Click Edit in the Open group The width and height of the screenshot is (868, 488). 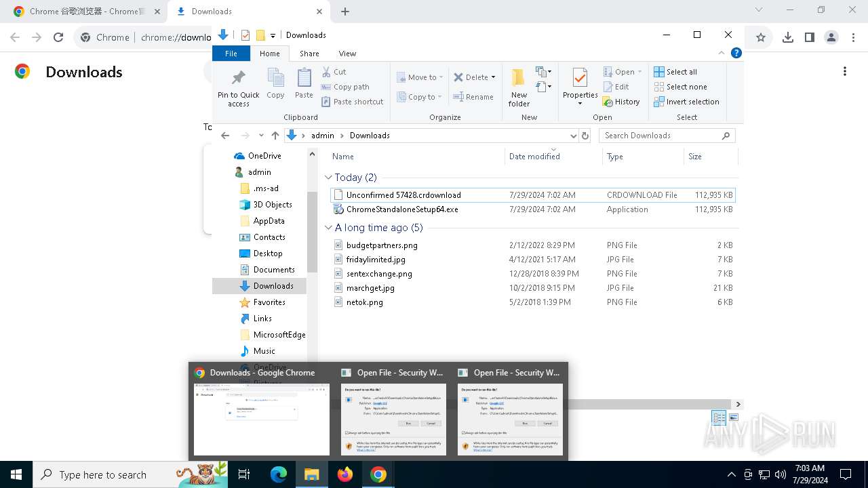[x=616, y=87]
